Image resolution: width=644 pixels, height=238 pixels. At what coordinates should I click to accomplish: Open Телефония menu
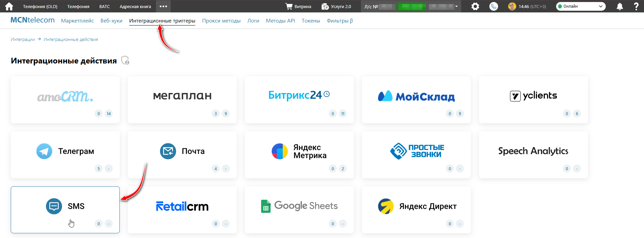pyautogui.click(x=78, y=6)
